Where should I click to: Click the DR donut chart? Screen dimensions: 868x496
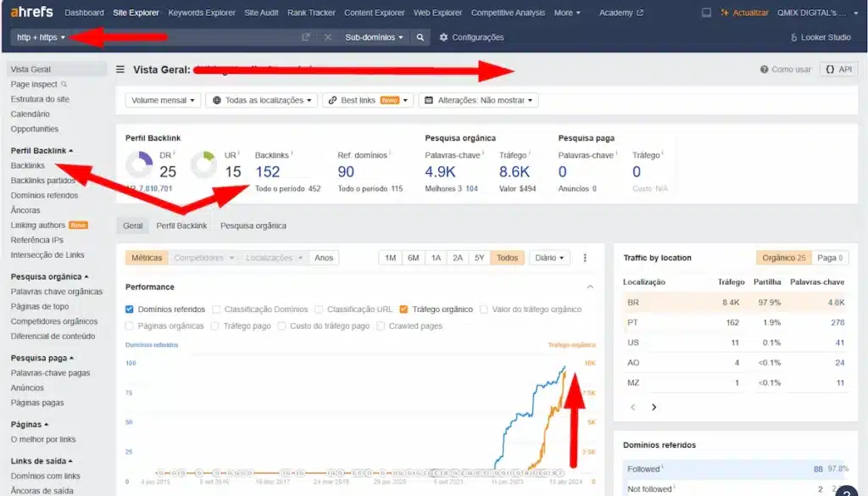[x=139, y=165]
